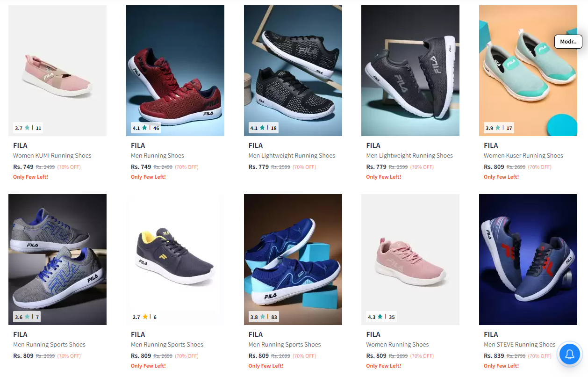
Task: Click the 3.9 star rating badge on Kuser shoes
Action: 499,128
